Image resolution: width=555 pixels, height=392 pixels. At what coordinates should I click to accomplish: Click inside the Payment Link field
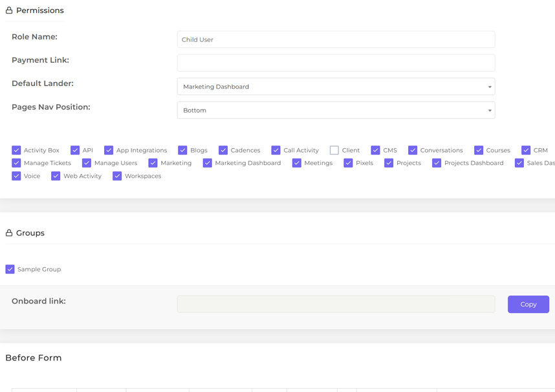(336, 62)
